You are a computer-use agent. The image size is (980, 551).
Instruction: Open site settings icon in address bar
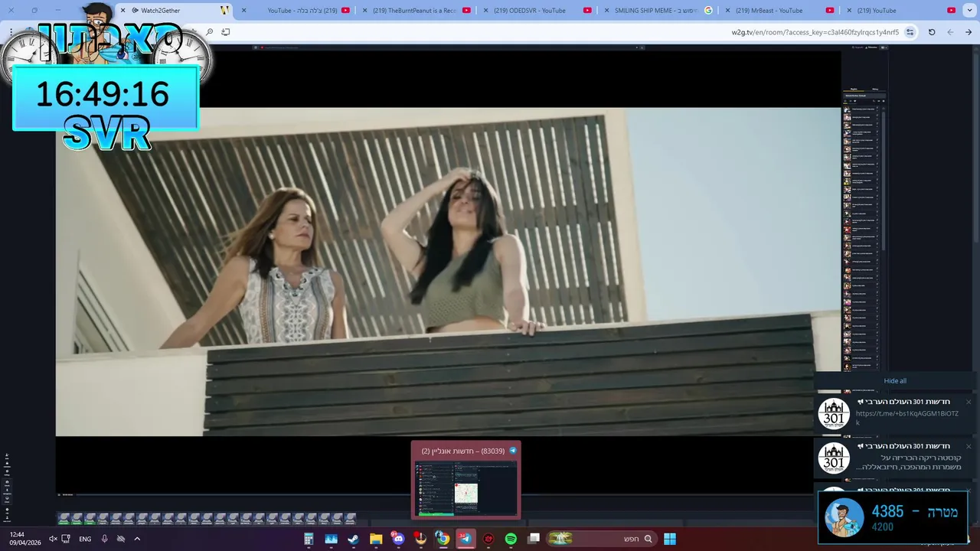[910, 32]
